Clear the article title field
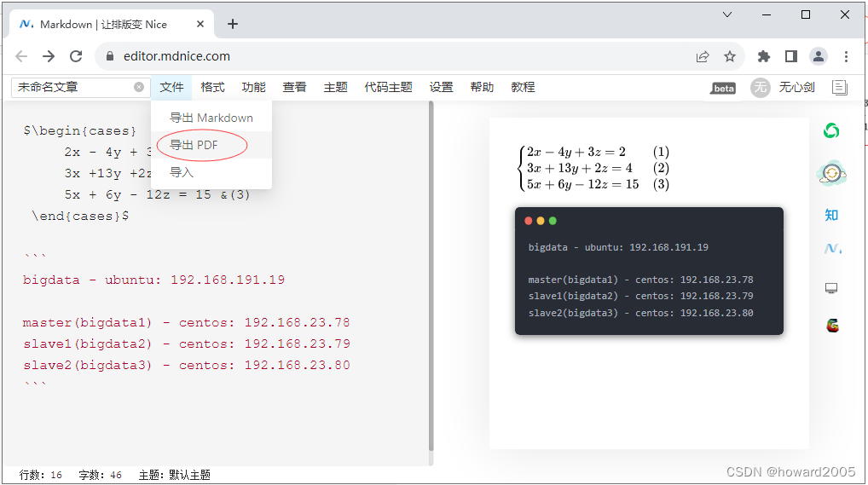Viewport: 868px width, 485px height. click(139, 87)
